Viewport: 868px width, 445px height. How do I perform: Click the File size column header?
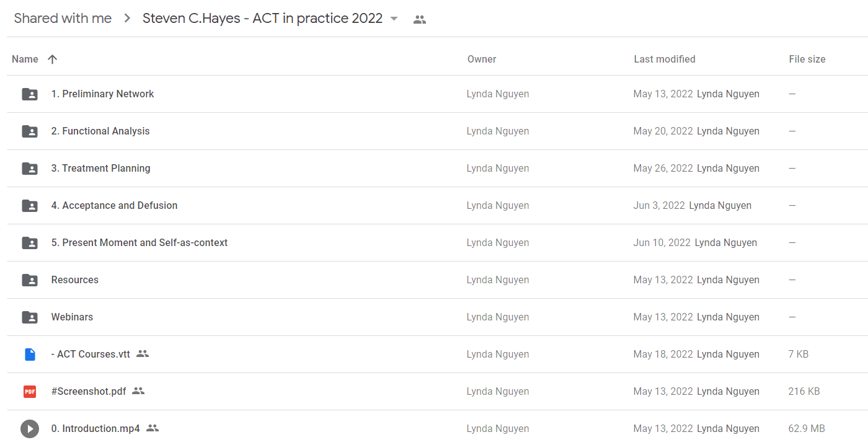tap(807, 59)
